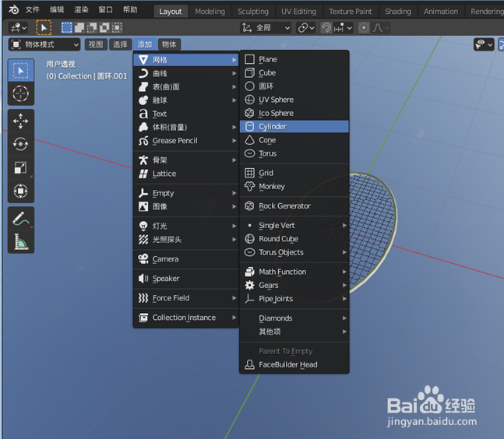Open the 物体 object menu
The image size is (504, 439).
(x=169, y=44)
